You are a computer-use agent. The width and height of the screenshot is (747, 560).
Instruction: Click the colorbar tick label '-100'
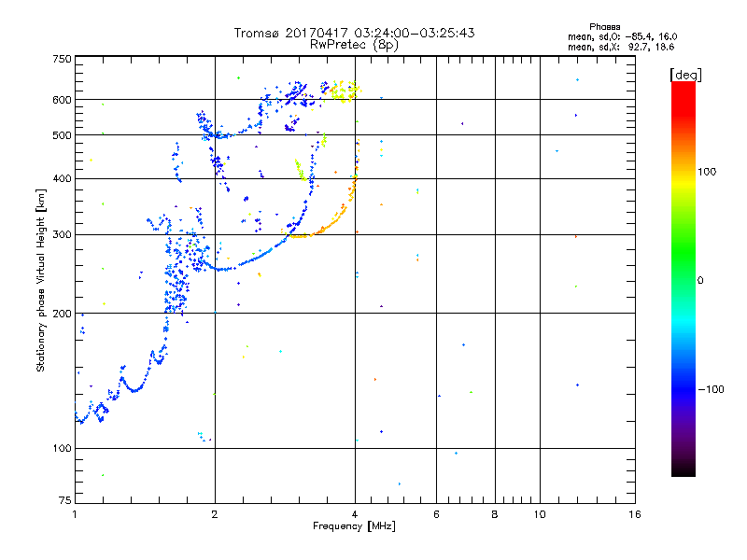pyautogui.click(x=711, y=389)
